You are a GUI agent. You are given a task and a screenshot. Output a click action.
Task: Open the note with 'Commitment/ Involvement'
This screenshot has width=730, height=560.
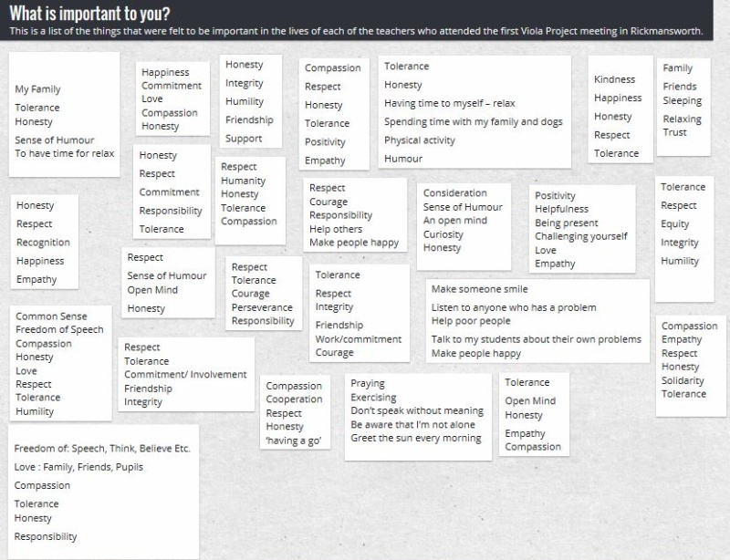186,374
